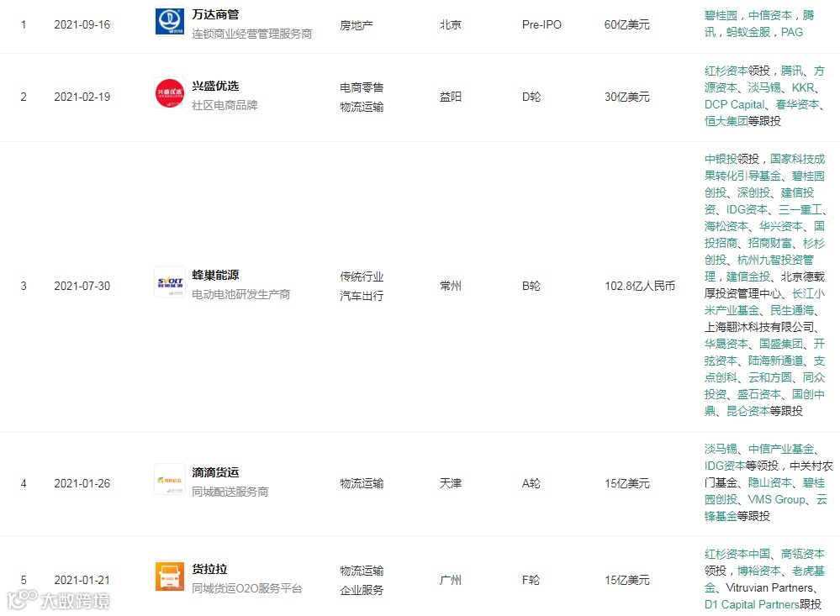Open investor link 中信资本
Screen dimensions: 840x616
click(x=770, y=15)
